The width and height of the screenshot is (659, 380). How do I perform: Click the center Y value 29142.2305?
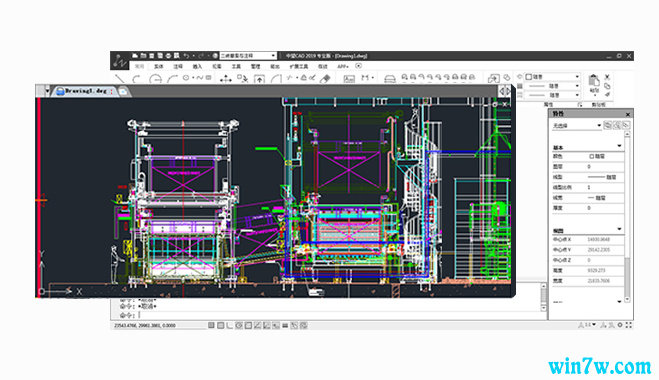click(x=598, y=250)
